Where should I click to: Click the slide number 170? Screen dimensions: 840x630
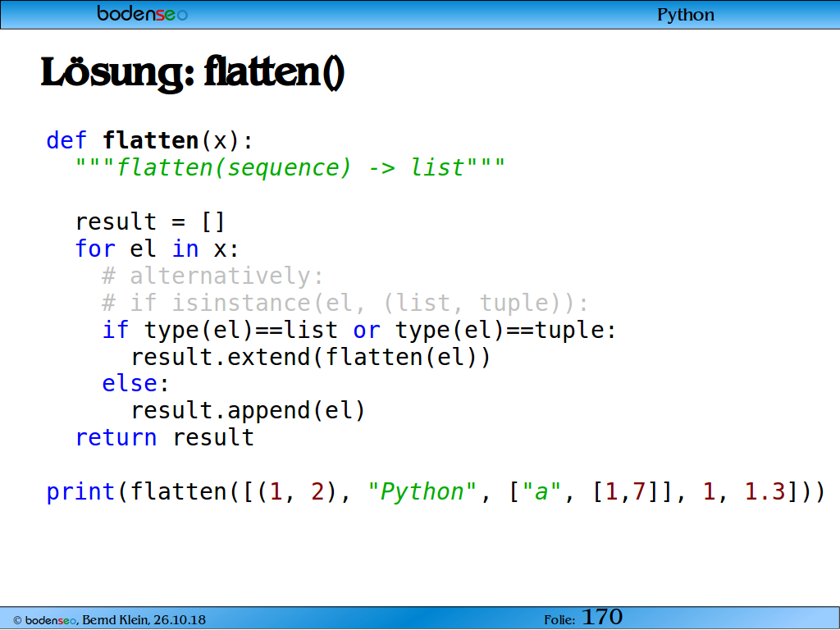pyautogui.click(x=601, y=617)
